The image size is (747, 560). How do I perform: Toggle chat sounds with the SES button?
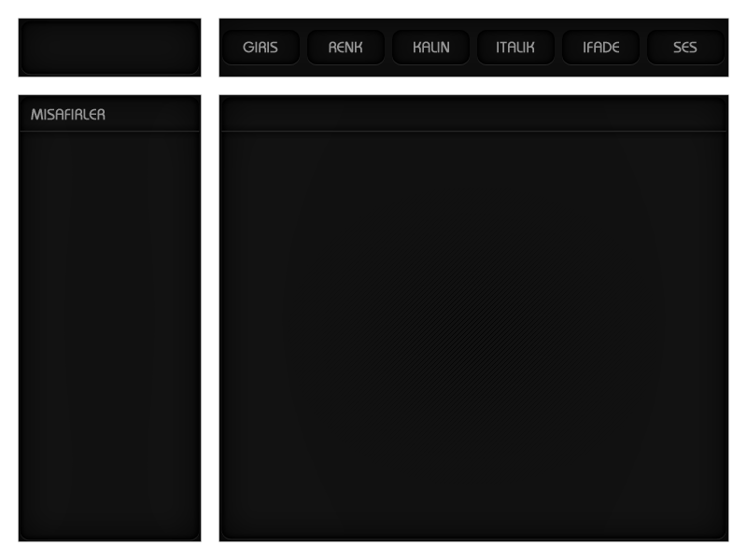[x=685, y=47]
